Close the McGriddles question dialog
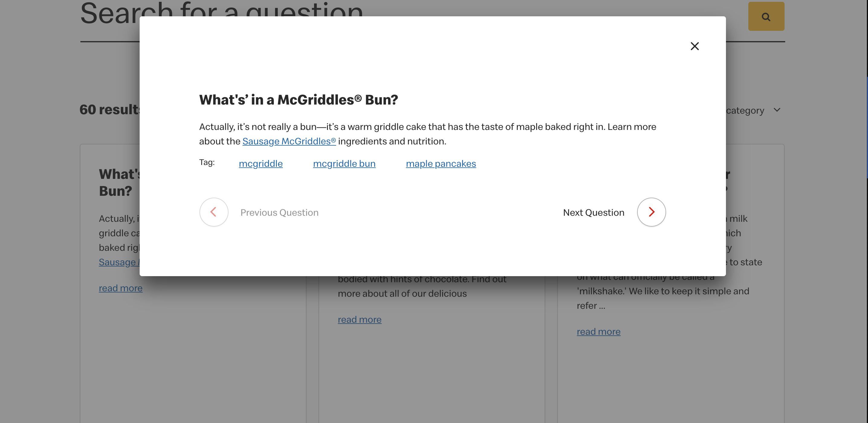The height and width of the screenshot is (423, 868). coord(695,46)
